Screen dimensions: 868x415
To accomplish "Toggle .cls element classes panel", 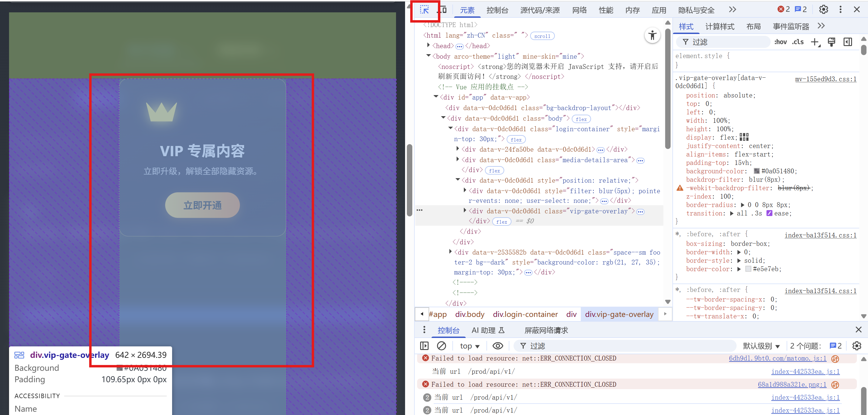I will 797,42.
